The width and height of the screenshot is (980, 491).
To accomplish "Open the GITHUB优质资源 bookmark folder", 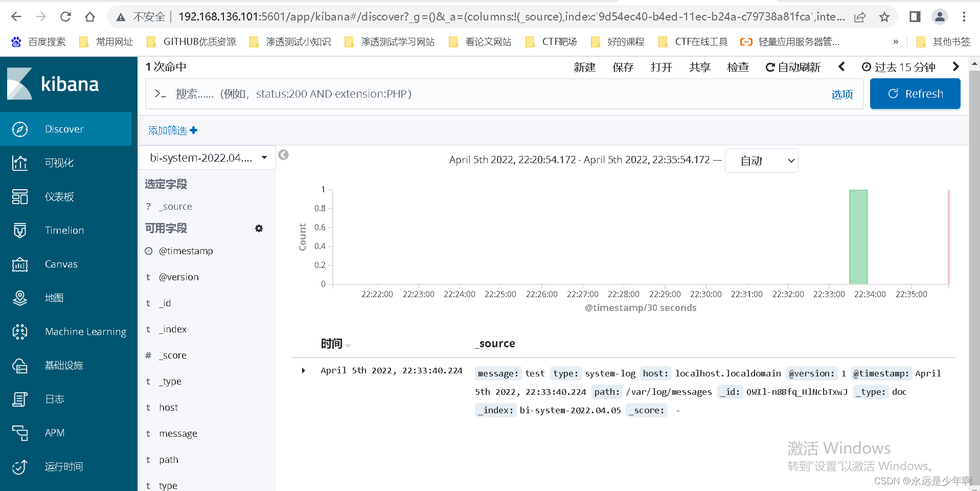I will pos(191,41).
